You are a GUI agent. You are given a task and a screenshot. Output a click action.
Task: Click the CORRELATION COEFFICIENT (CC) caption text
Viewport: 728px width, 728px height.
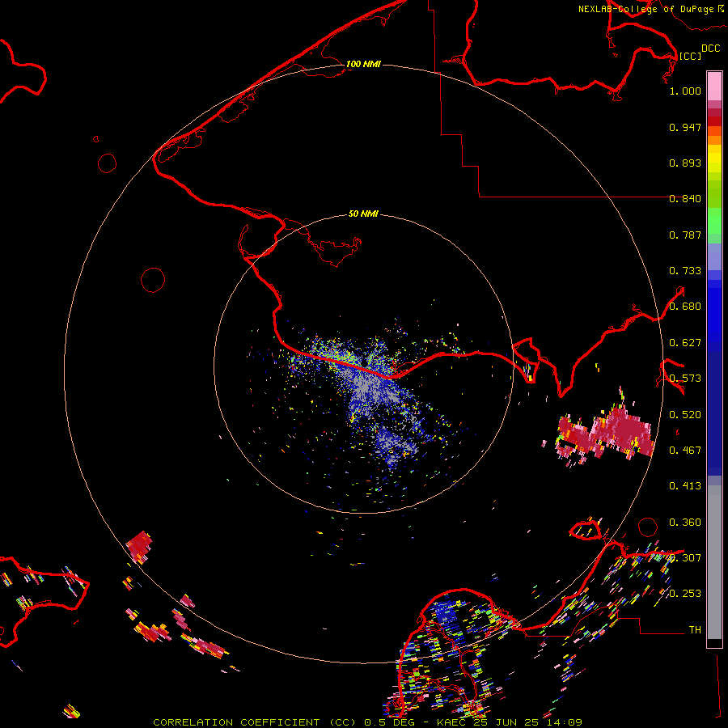[255, 722]
